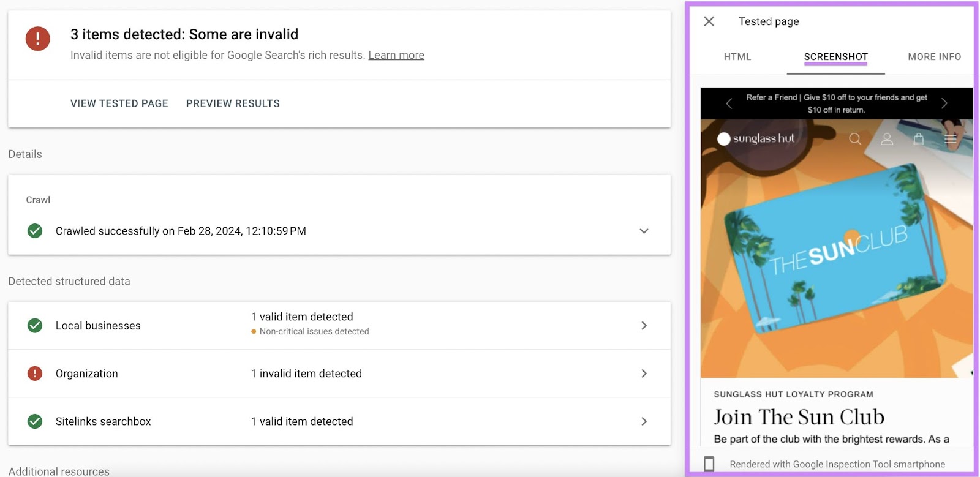Click next arrow in promo banner
This screenshot has width=980, height=477.
pyautogui.click(x=944, y=103)
